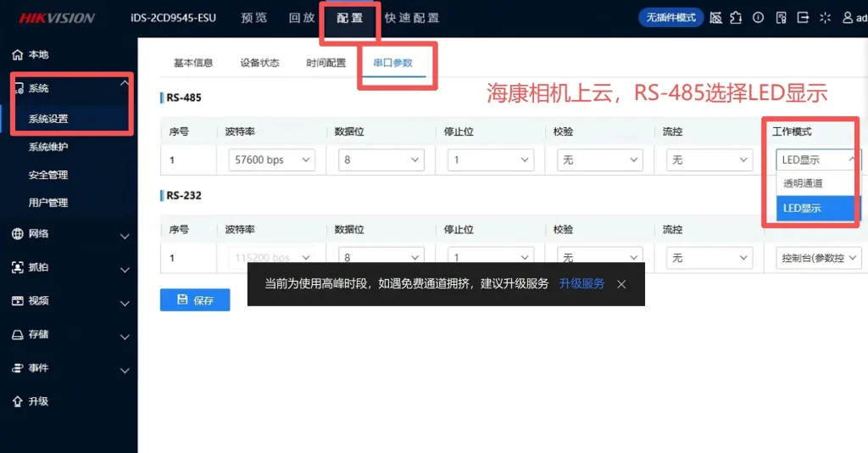Click the event icon beside 事件
This screenshot has width=868, height=453.
(18, 367)
